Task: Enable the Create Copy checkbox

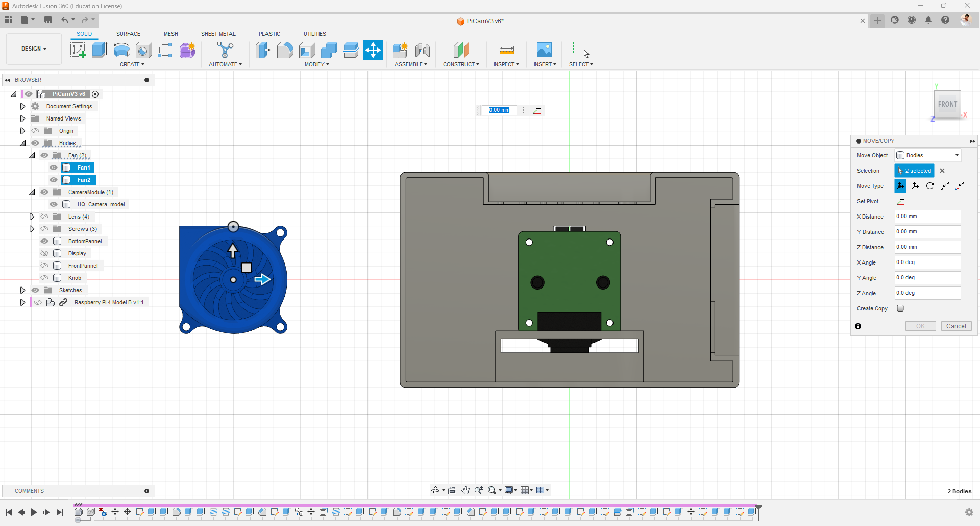Action: point(900,308)
